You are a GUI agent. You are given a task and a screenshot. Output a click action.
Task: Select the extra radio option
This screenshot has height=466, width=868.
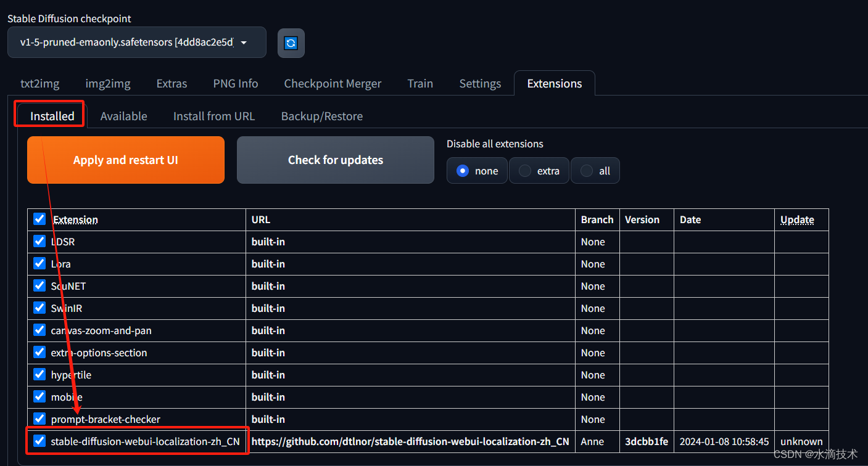pos(539,171)
